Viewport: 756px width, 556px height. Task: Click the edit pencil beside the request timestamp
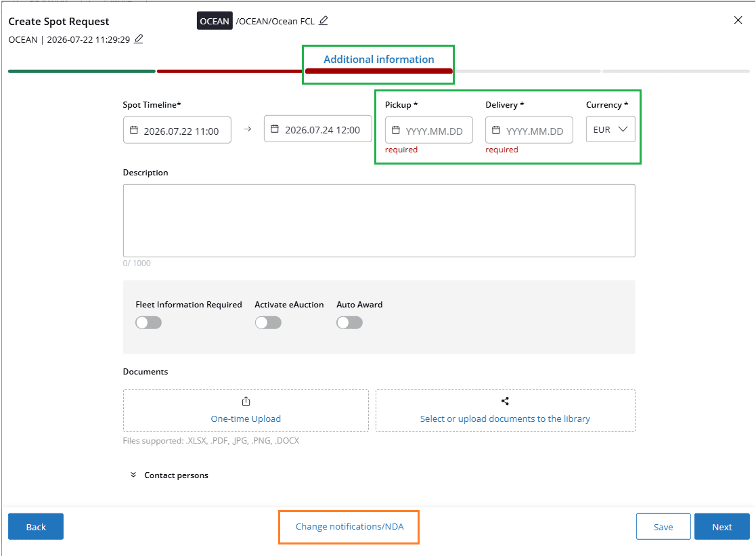pyautogui.click(x=138, y=39)
